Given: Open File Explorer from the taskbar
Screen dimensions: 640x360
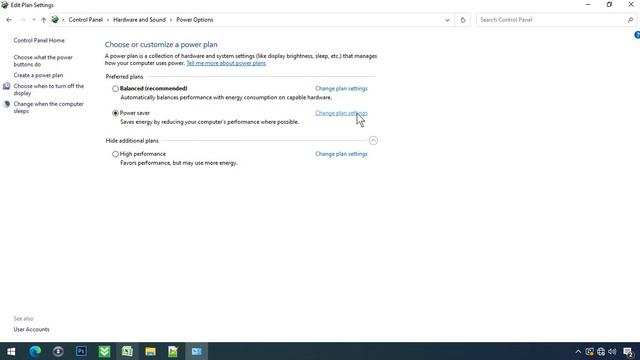Looking at the screenshot, I should click(x=150, y=351).
